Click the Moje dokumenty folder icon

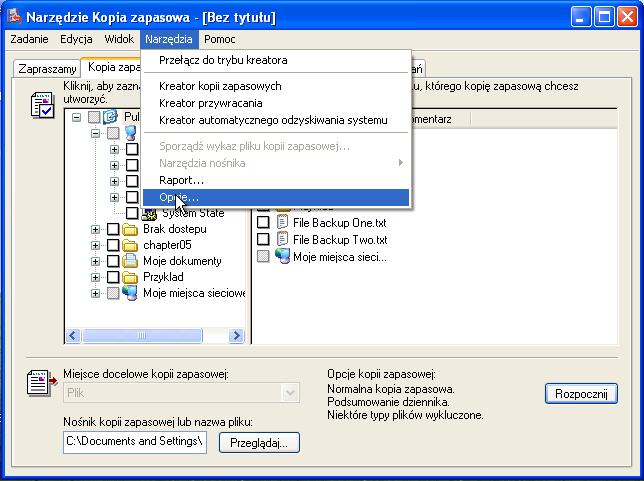coord(130,261)
